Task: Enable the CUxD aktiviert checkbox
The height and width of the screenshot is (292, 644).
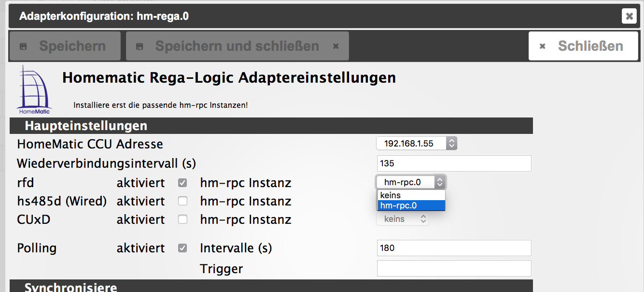Action: click(x=182, y=219)
